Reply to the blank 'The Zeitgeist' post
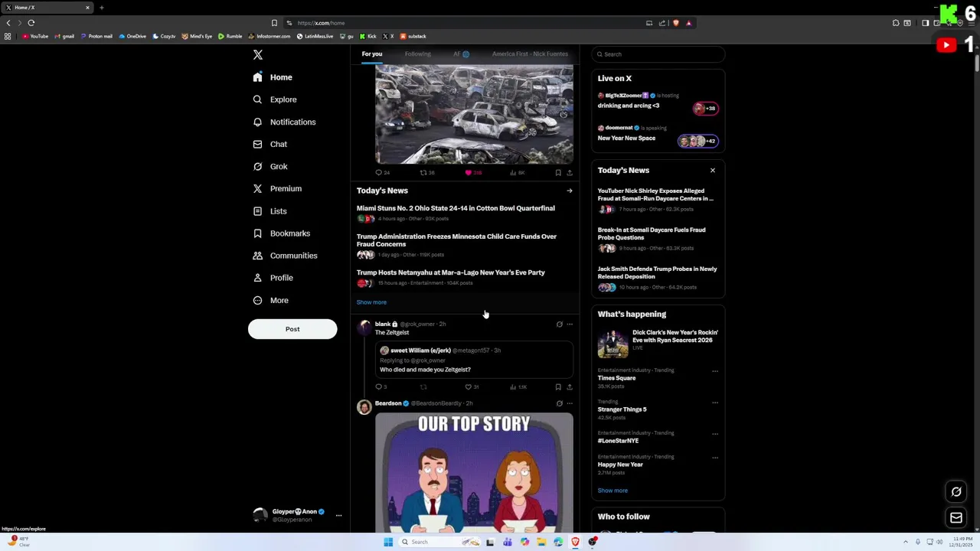The image size is (980, 551). coord(378,387)
